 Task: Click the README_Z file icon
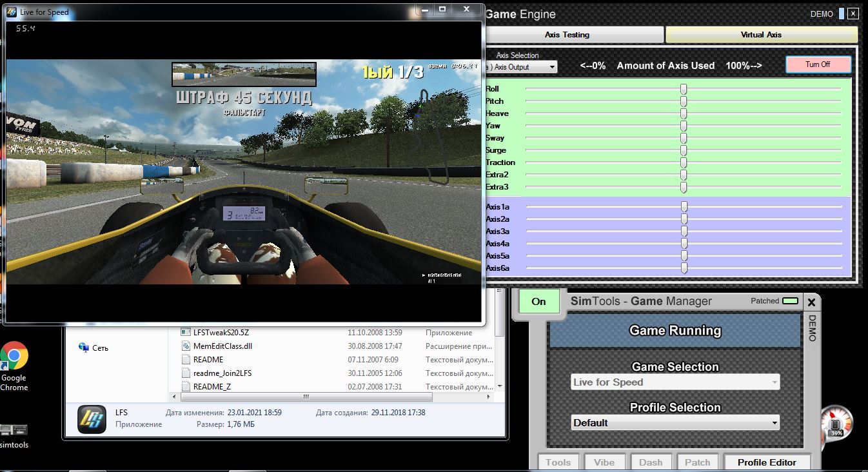[x=186, y=387]
